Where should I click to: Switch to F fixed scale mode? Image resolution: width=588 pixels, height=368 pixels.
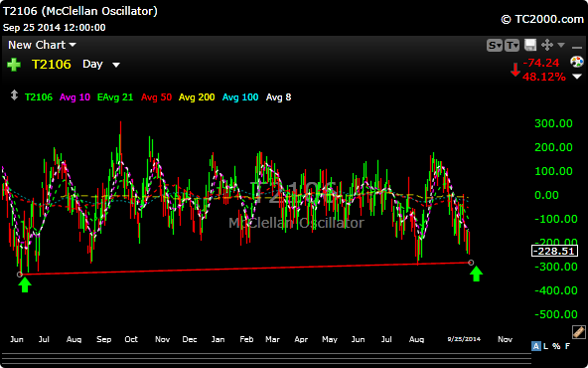[567, 346]
